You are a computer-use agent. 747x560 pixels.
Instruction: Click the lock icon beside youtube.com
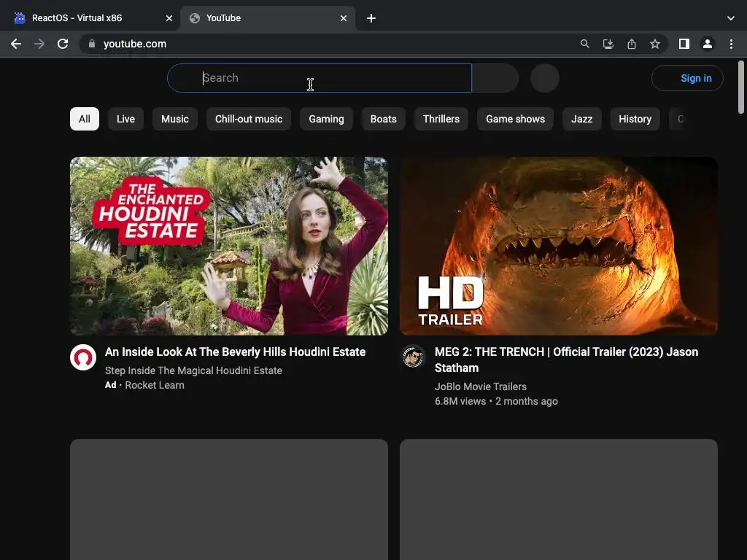[x=91, y=44]
